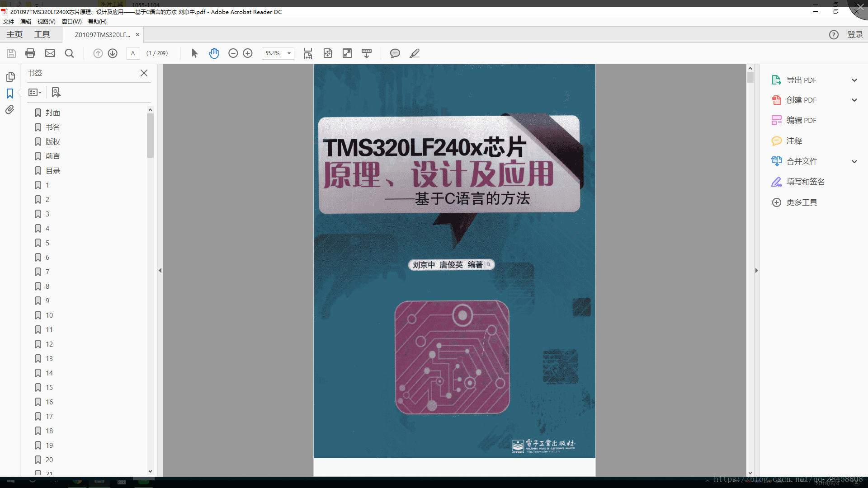This screenshot has height=488, width=868.
Task: Zoom out with the minus icon
Action: click(x=233, y=53)
